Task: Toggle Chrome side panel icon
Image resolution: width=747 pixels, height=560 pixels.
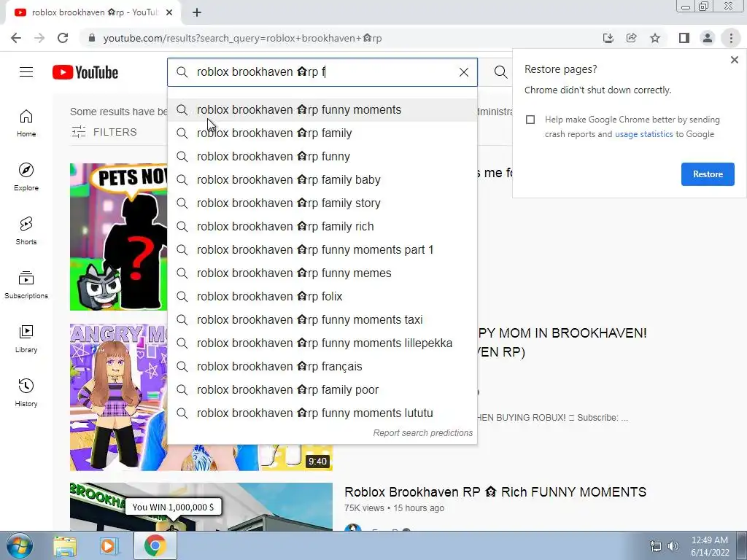Action: pyautogui.click(x=684, y=38)
